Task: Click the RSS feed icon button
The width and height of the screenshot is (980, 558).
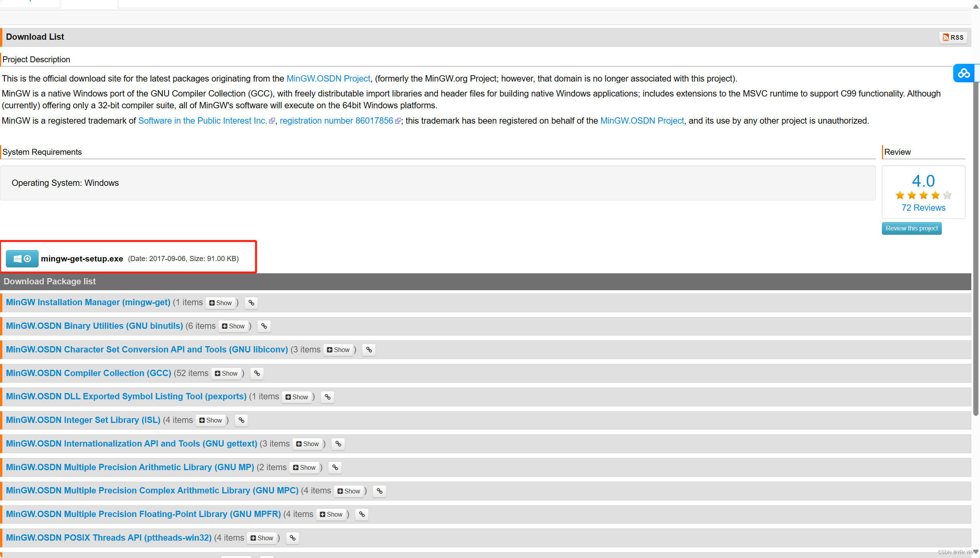Action: [x=953, y=37]
